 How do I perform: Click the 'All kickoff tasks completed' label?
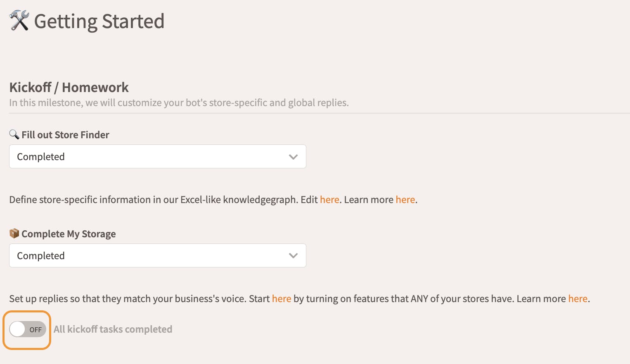click(x=113, y=329)
